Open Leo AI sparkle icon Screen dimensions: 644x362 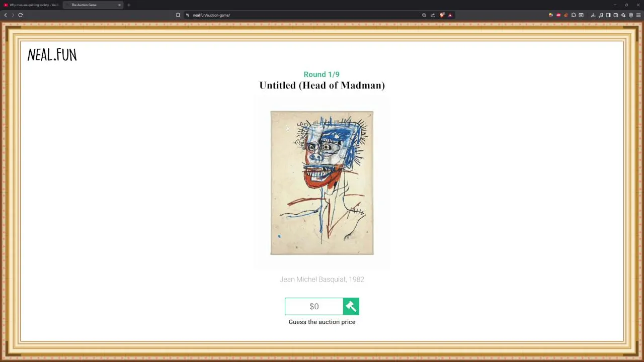pos(623,15)
